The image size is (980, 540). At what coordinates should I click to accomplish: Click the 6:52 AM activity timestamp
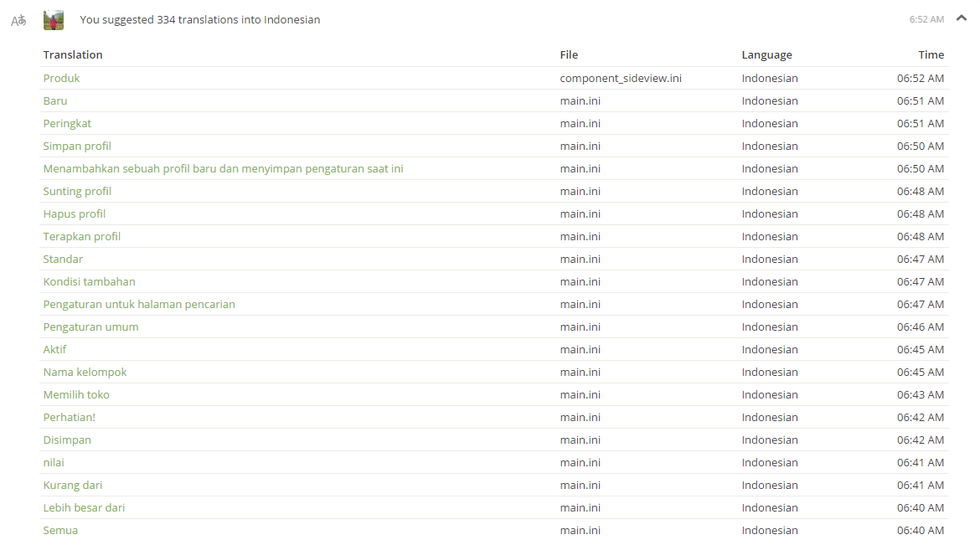pyautogui.click(x=926, y=19)
